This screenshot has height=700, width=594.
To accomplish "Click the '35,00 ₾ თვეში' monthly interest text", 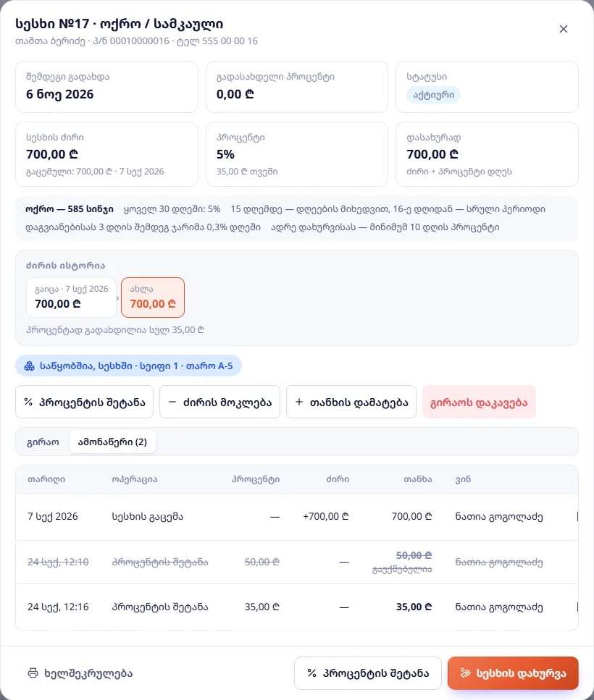I will click(x=247, y=172).
